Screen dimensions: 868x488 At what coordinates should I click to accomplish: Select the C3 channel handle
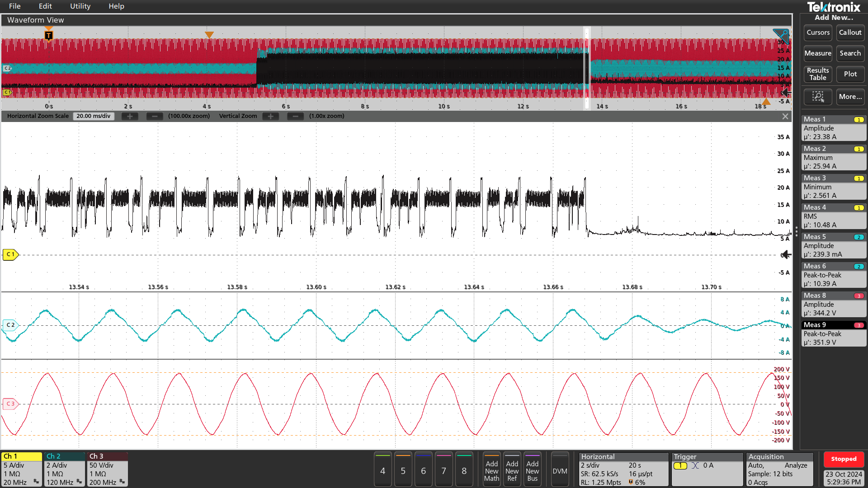(10, 404)
